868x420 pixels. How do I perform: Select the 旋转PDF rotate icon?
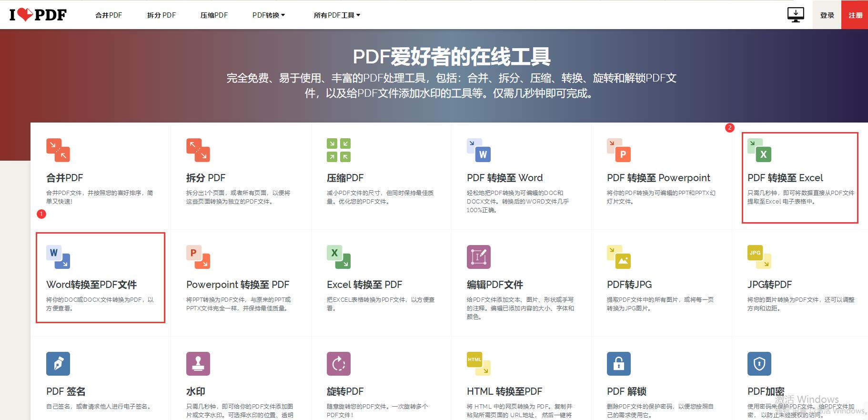[x=339, y=364]
